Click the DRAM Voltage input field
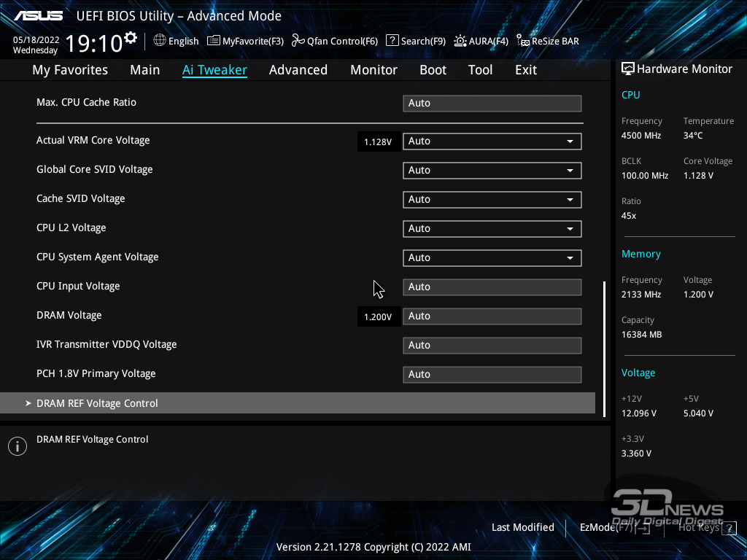This screenshot has height=560, width=747. click(x=492, y=316)
